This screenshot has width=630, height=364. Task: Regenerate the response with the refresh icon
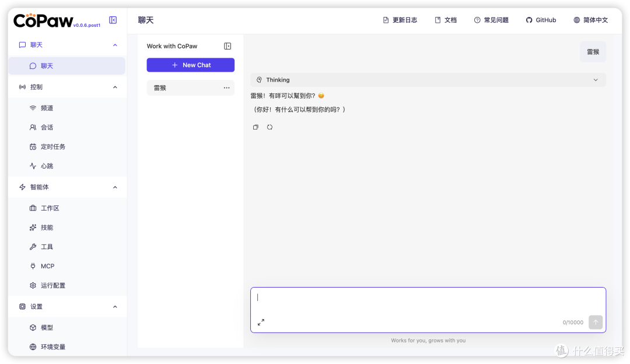coord(269,127)
